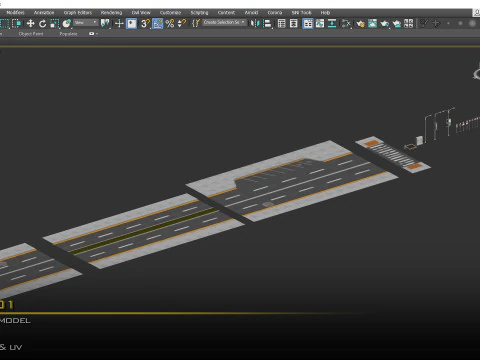Toggle Percent Snap
Viewport: 480px width, 360px height.
[170, 23]
